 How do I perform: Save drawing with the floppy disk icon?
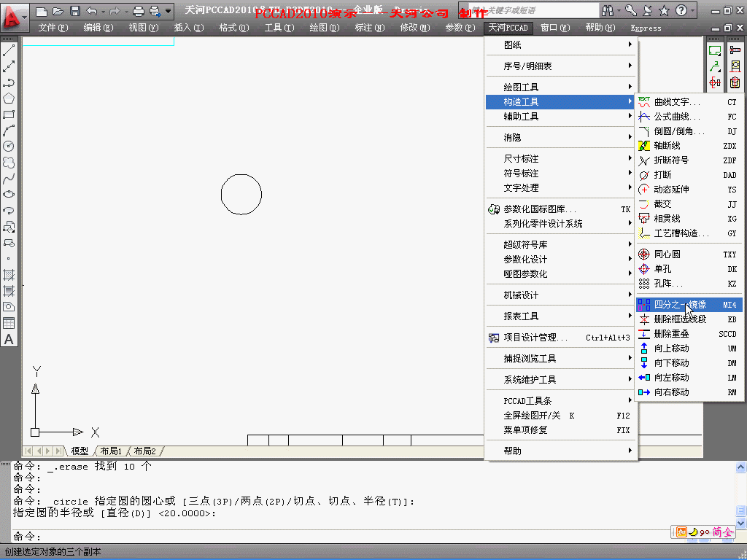[x=75, y=11]
